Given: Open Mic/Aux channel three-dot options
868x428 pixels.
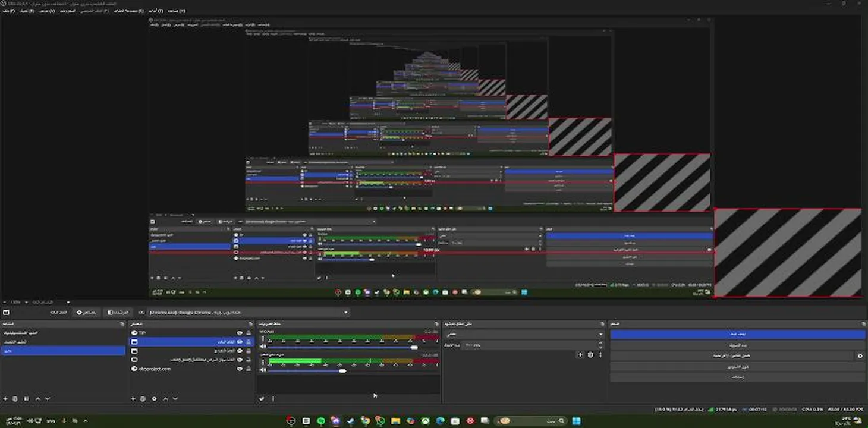Looking at the screenshot, I should [x=263, y=340].
